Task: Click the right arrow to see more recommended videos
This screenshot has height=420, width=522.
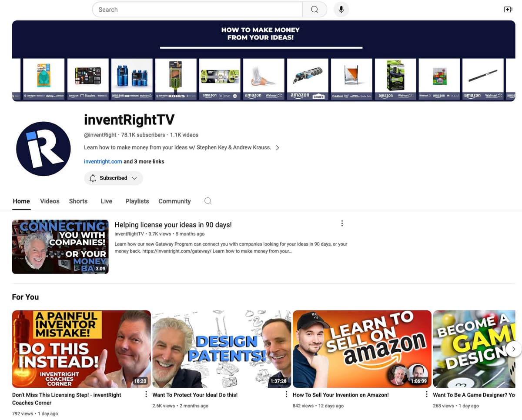Action: point(514,349)
